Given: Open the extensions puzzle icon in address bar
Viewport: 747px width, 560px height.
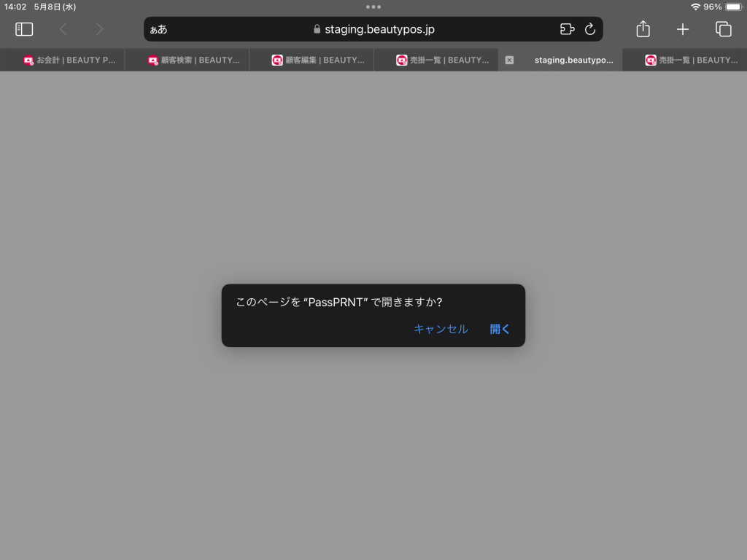Looking at the screenshot, I should click(567, 29).
